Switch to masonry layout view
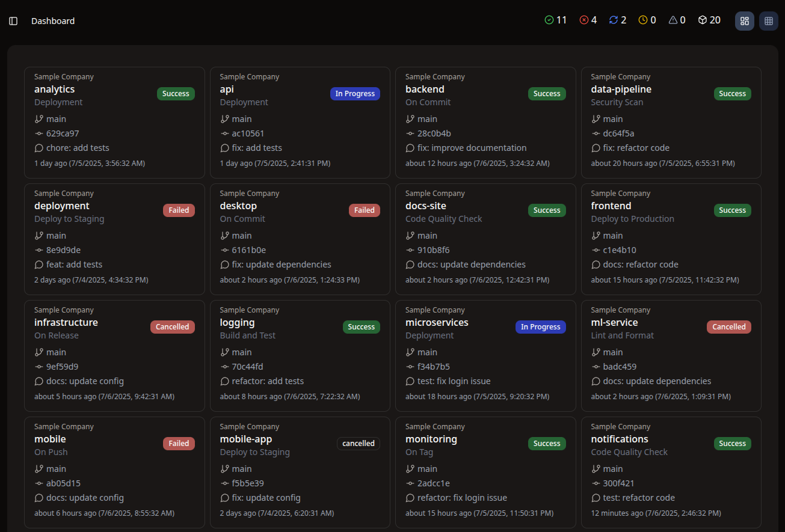The width and height of the screenshot is (785, 532). tap(744, 20)
